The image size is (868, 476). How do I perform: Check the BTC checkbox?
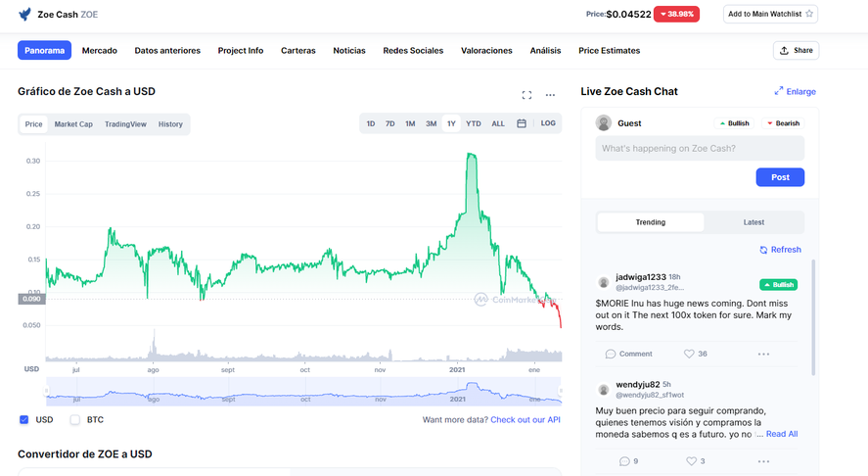click(74, 419)
